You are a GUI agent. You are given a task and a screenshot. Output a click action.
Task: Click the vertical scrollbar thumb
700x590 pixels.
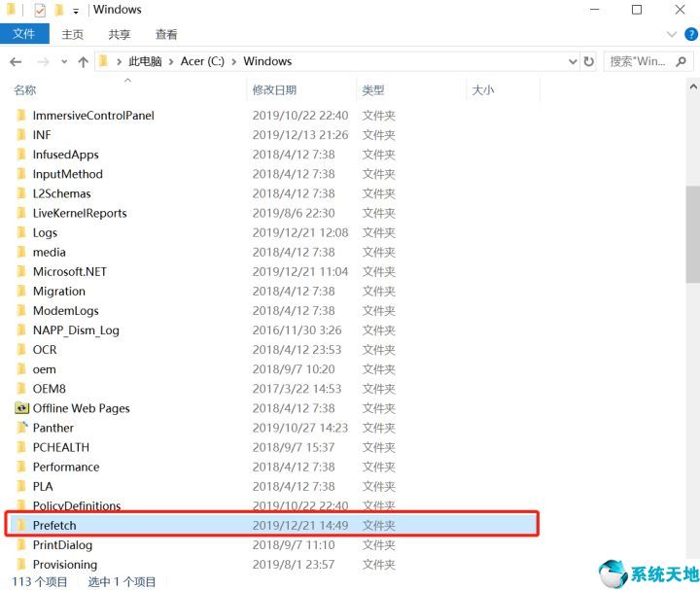(x=693, y=234)
